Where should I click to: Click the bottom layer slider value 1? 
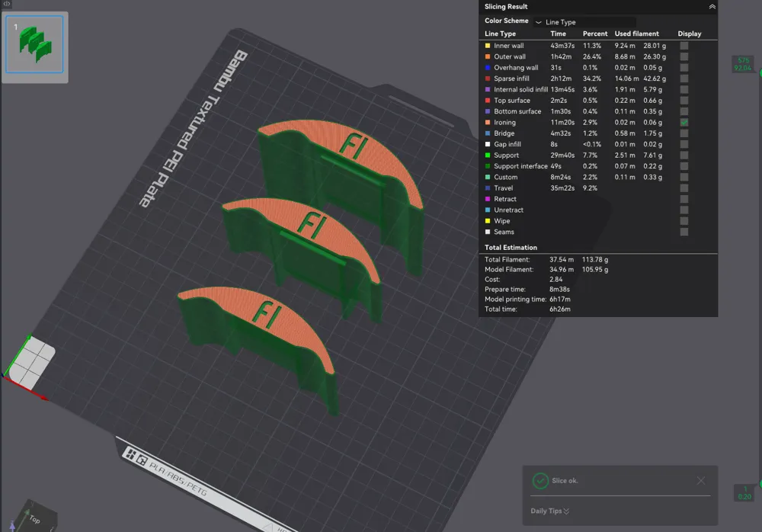tap(744, 489)
